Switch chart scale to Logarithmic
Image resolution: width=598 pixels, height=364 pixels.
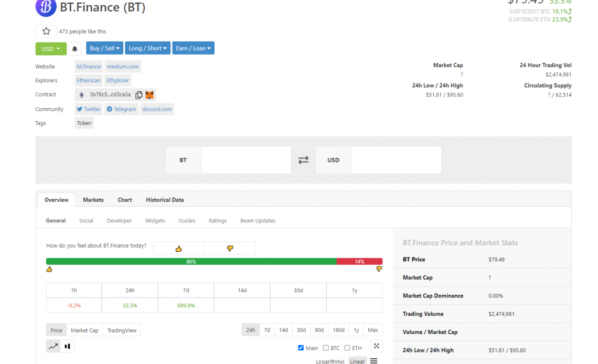pos(330,361)
